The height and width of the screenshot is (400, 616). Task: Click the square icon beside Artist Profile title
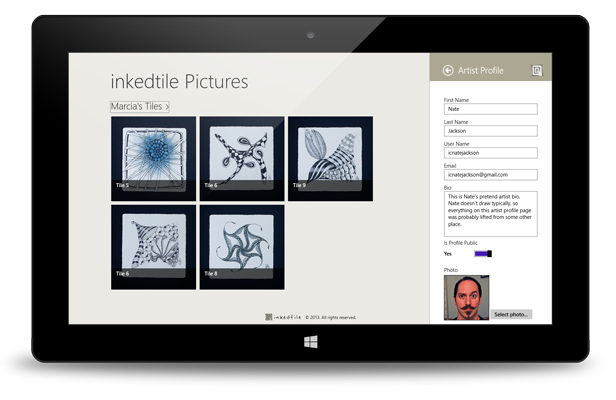pos(537,70)
